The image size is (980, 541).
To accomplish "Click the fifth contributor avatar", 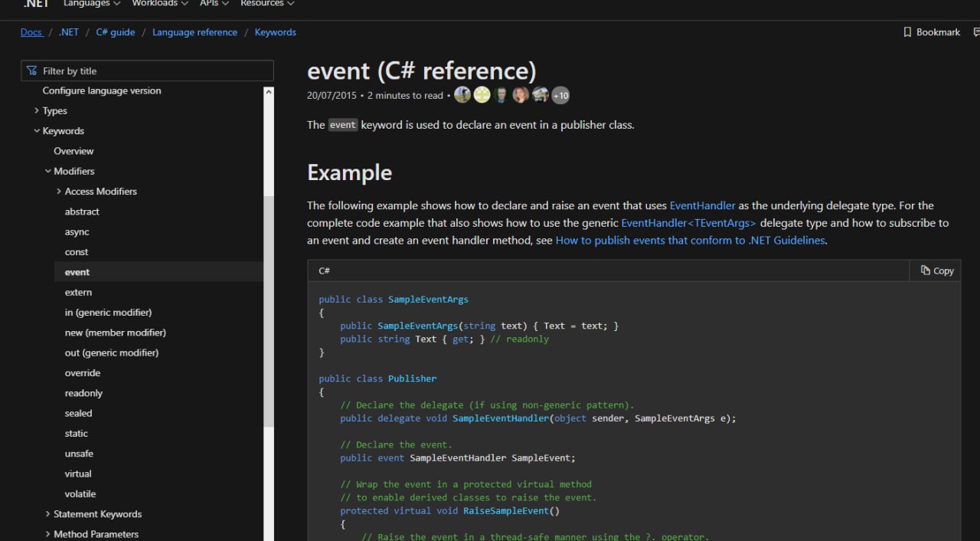I will coord(541,95).
